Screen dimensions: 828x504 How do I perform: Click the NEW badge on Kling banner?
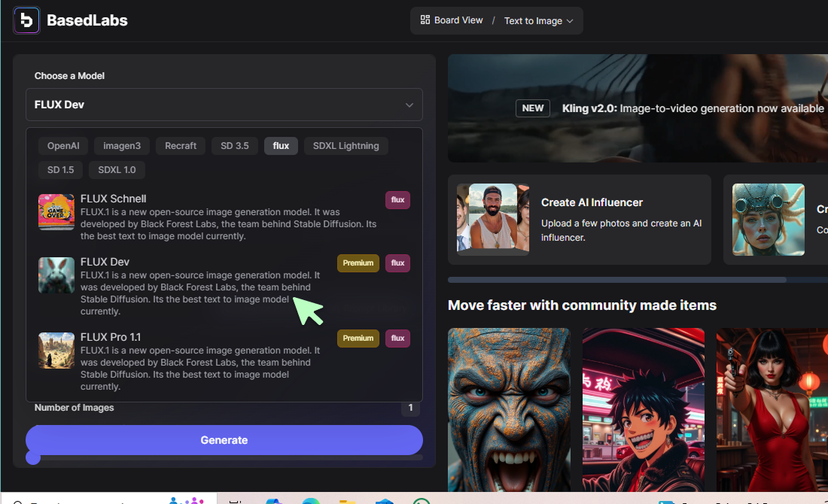(533, 108)
